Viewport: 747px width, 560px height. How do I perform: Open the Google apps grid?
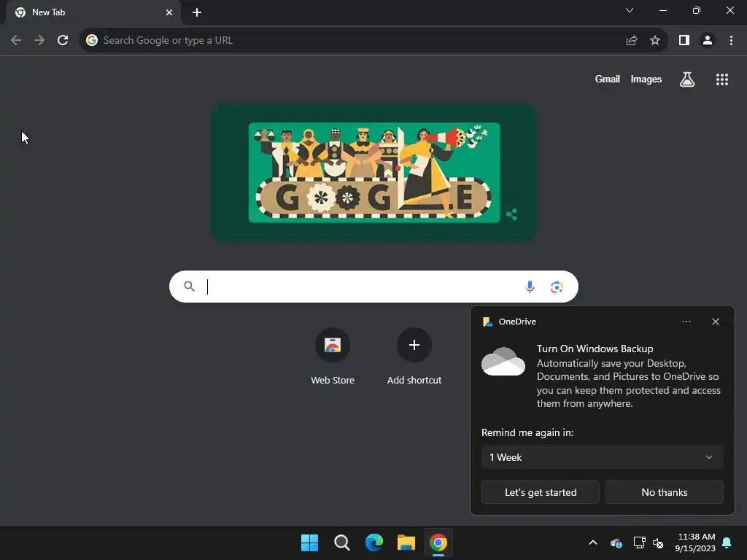click(x=722, y=79)
